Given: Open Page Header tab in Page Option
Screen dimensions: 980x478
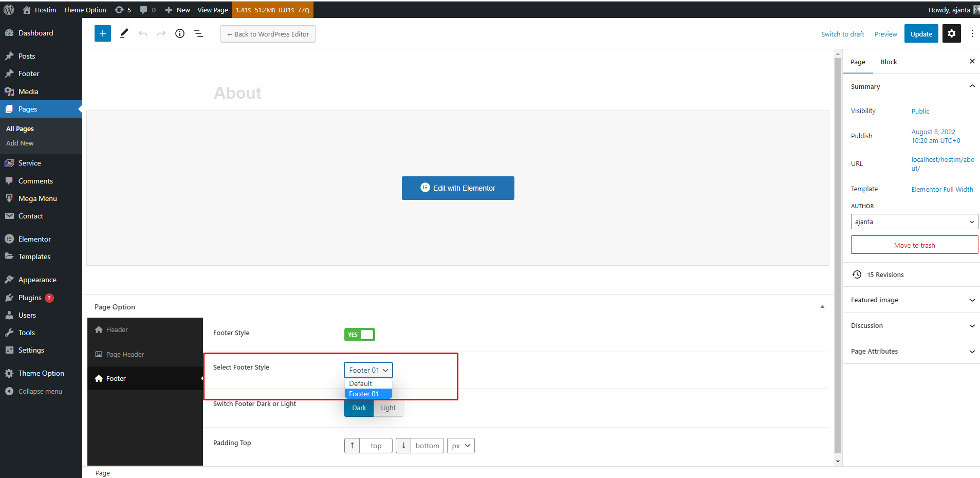Looking at the screenshot, I should point(125,354).
